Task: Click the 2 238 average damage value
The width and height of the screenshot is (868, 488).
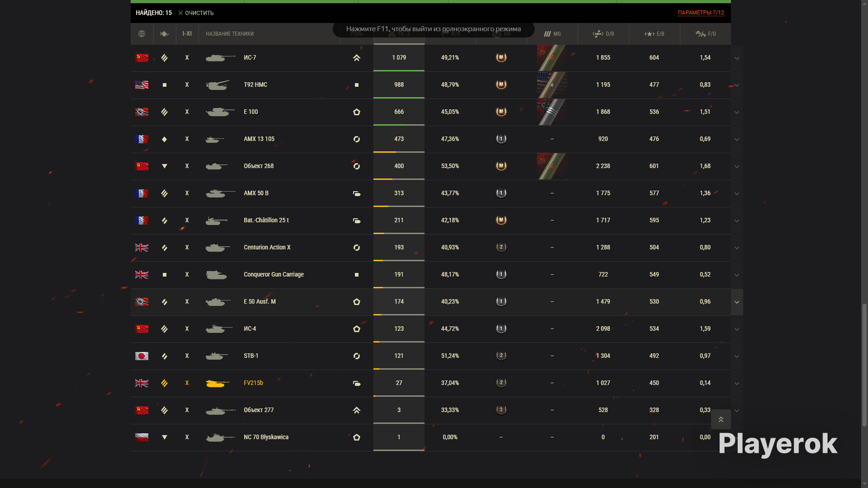Action: coord(603,166)
